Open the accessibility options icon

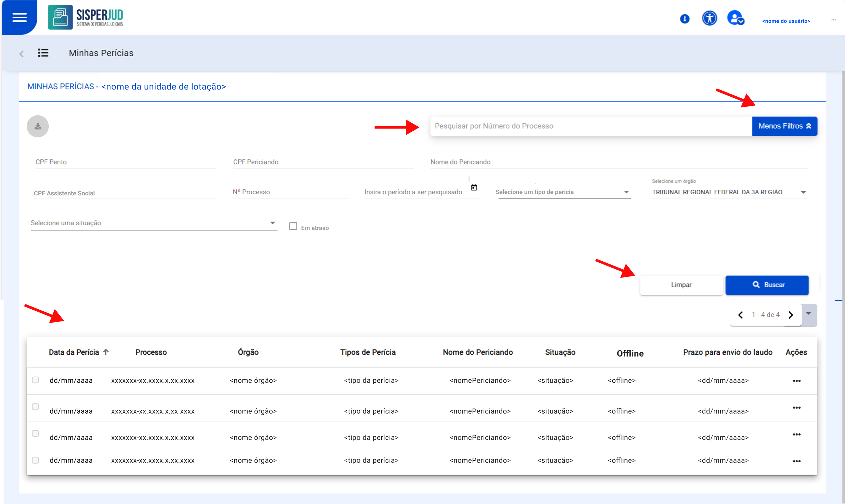click(x=709, y=18)
